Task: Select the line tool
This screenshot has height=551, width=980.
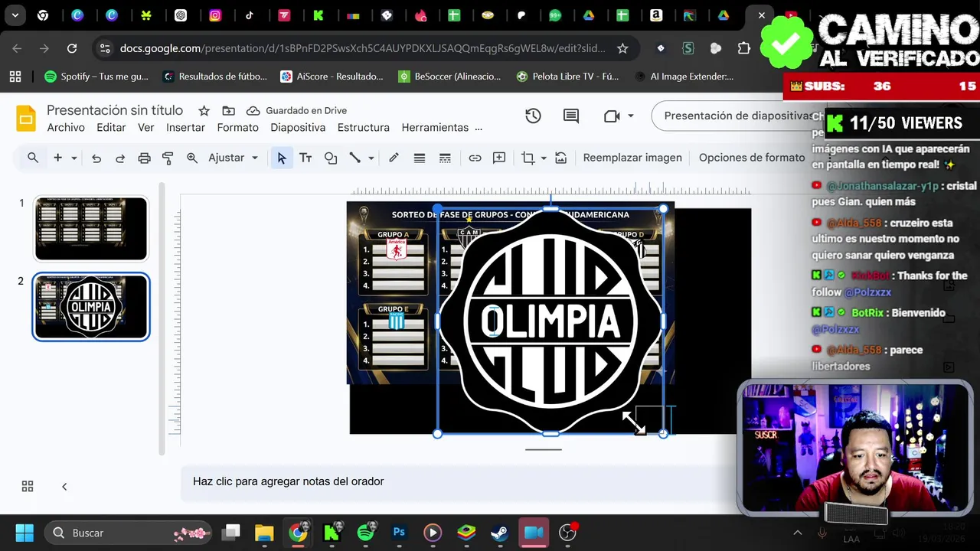Action: pyautogui.click(x=355, y=158)
